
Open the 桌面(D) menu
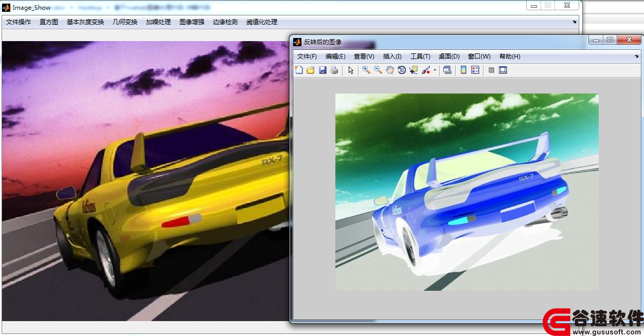coord(449,57)
